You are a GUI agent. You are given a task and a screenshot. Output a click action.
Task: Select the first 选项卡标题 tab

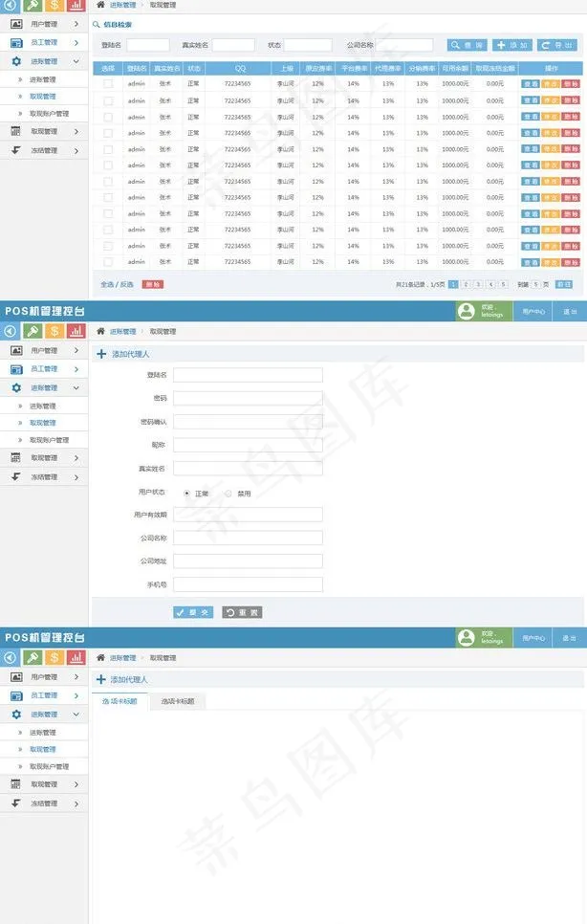pos(120,701)
